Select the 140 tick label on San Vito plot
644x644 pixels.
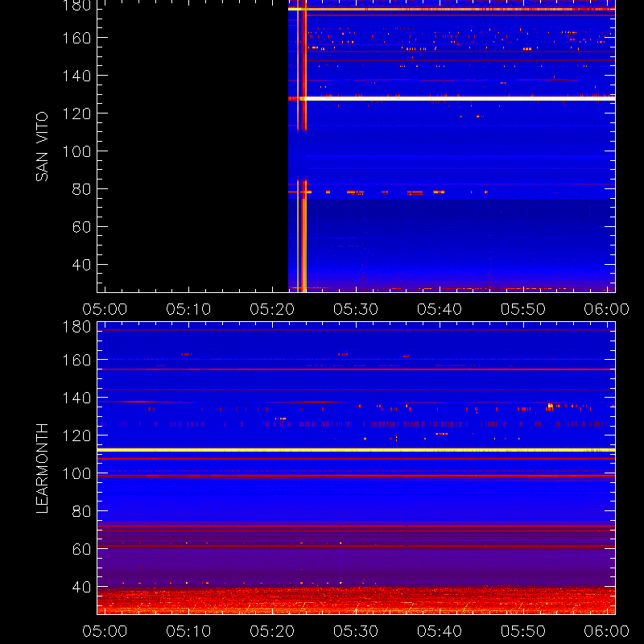(x=76, y=76)
